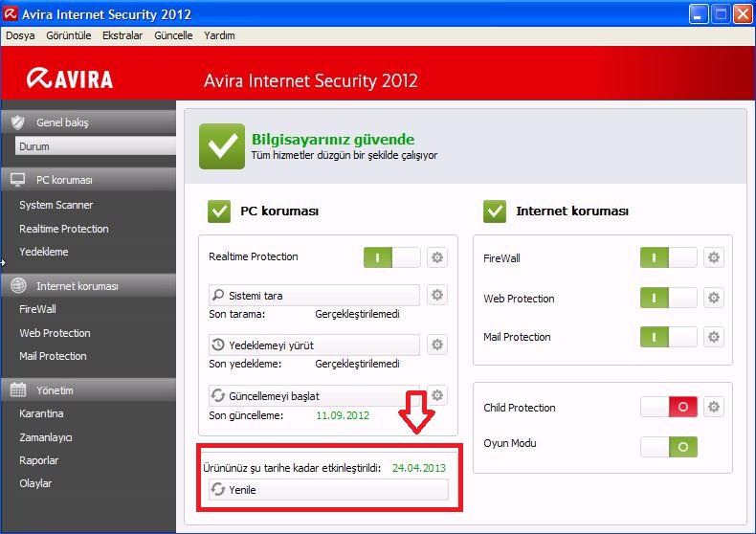Select Durum in the sidebar
The height and width of the screenshot is (534, 756).
pos(96,146)
